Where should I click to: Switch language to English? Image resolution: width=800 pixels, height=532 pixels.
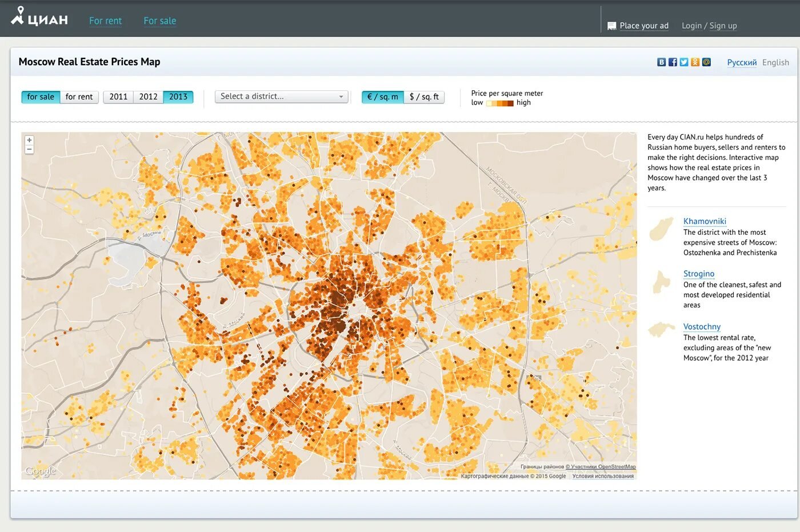[x=775, y=62]
